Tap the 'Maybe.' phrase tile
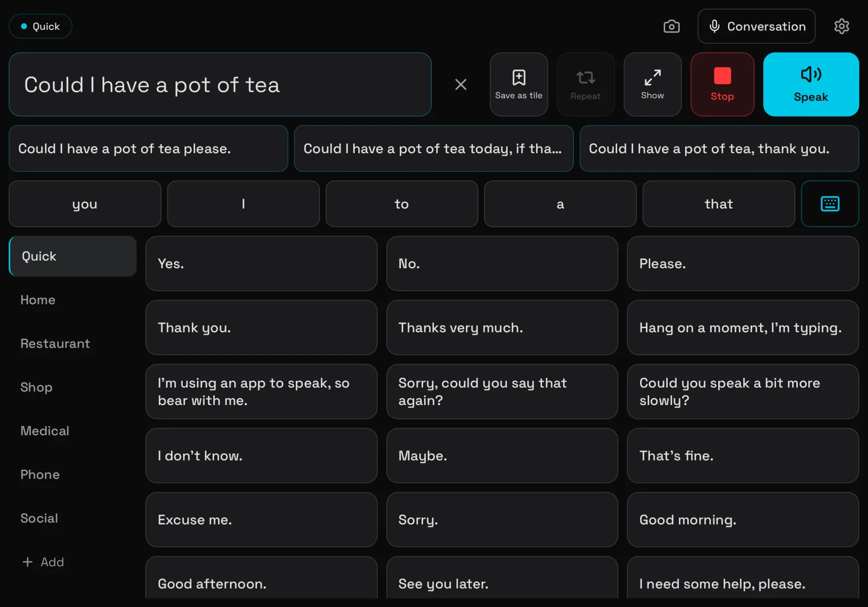Viewport: 868px width, 607px height. click(x=502, y=456)
